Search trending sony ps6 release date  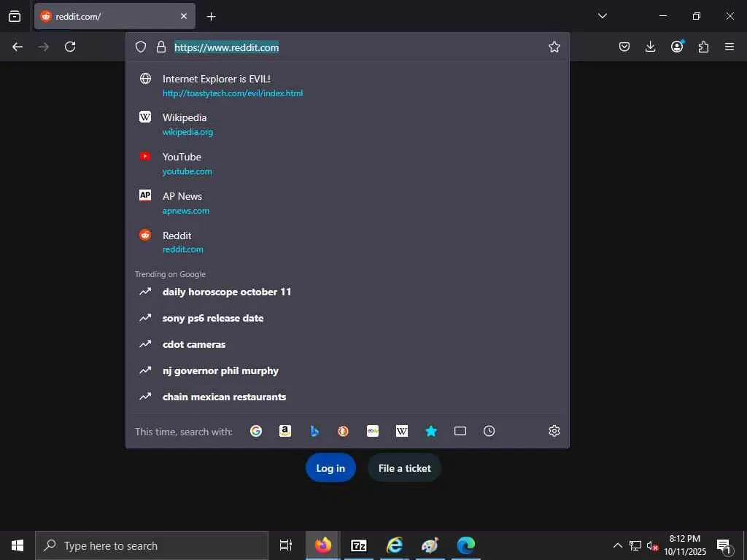click(347, 318)
